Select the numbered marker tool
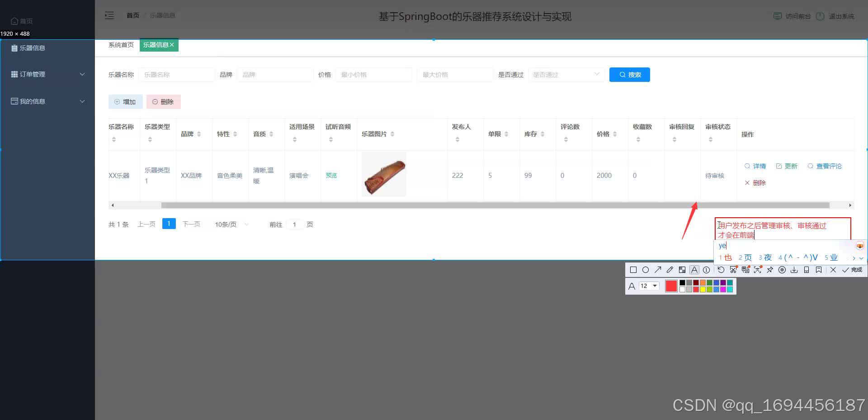Image resolution: width=868 pixels, height=420 pixels. point(706,270)
